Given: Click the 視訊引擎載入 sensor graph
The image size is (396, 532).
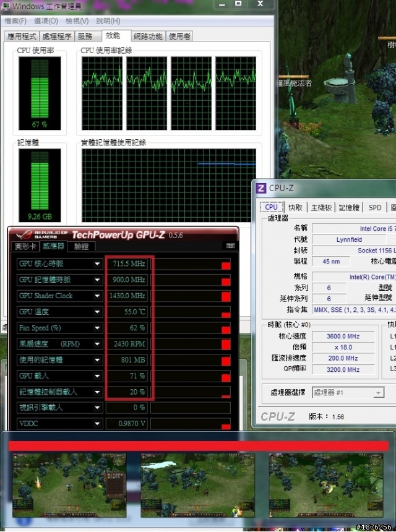Looking at the screenshot, I should (x=191, y=408).
